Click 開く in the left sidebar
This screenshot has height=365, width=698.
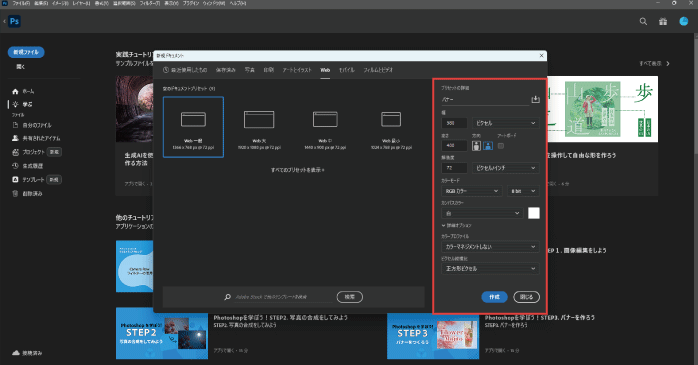[x=21, y=66]
